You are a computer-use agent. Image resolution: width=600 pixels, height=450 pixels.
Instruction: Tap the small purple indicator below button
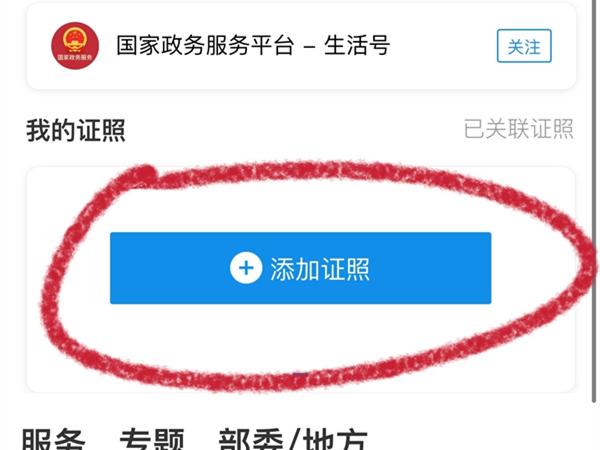(x=300, y=373)
